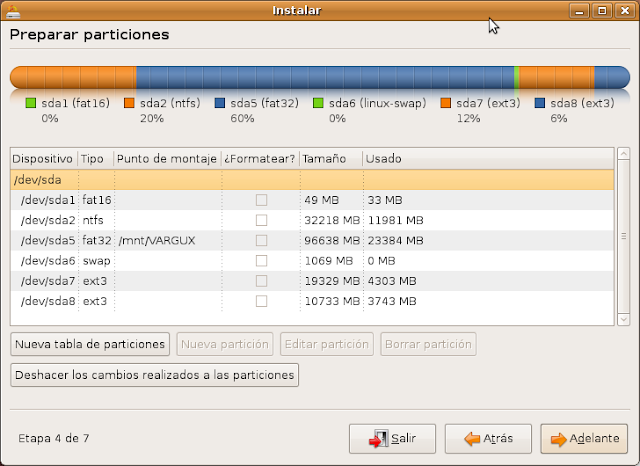Image resolution: width=640 pixels, height=466 pixels.
Task: Select the blue sda8 segment in disk bar
Action: tap(612, 78)
